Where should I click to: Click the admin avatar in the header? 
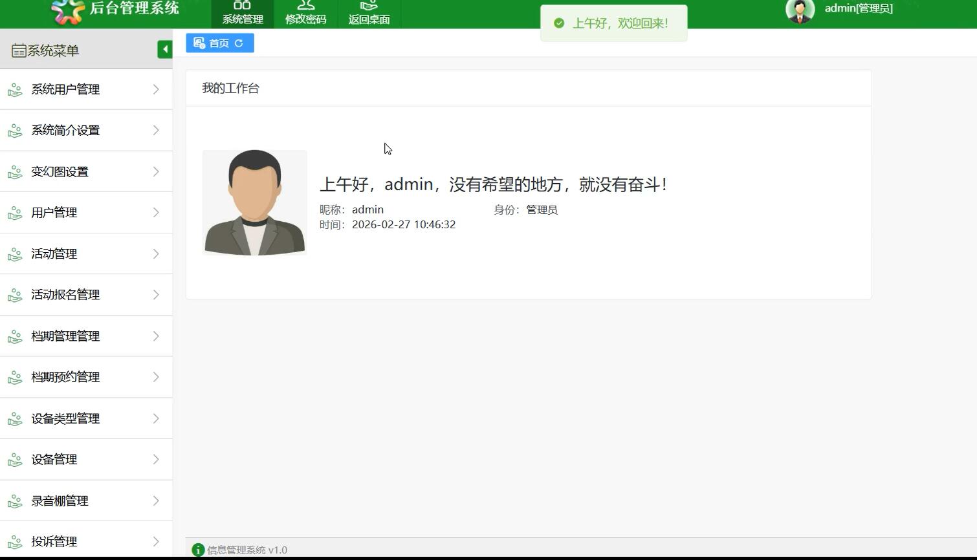click(800, 11)
